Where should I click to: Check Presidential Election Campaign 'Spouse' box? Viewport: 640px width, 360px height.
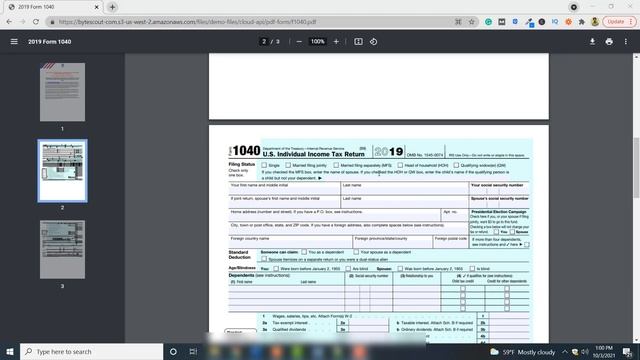pyautogui.click(x=512, y=232)
